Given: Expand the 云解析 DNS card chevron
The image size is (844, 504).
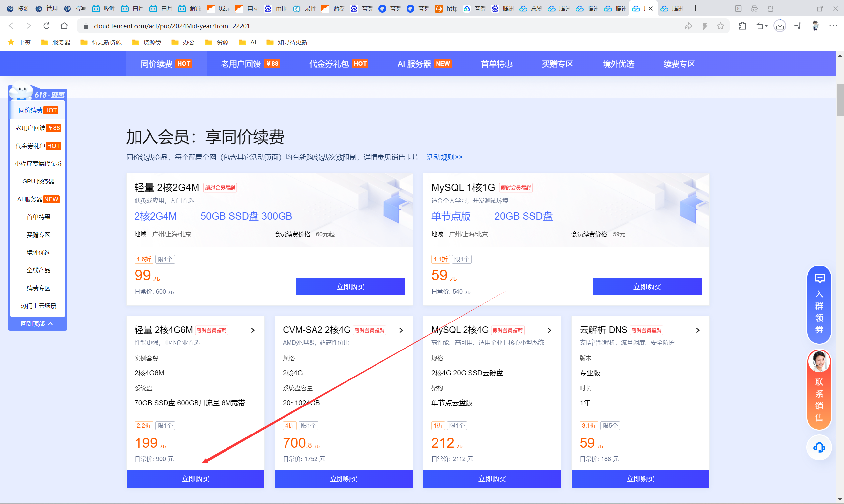Looking at the screenshot, I should pyautogui.click(x=698, y=330).
